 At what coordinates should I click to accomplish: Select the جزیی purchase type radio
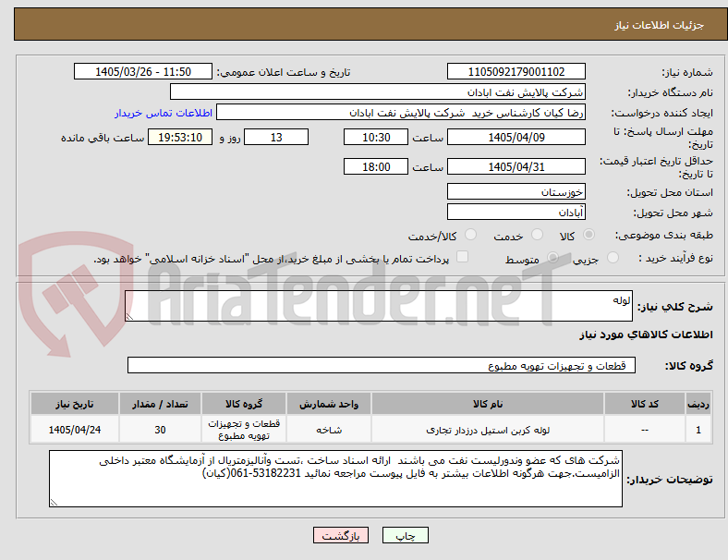pos(613,257)
